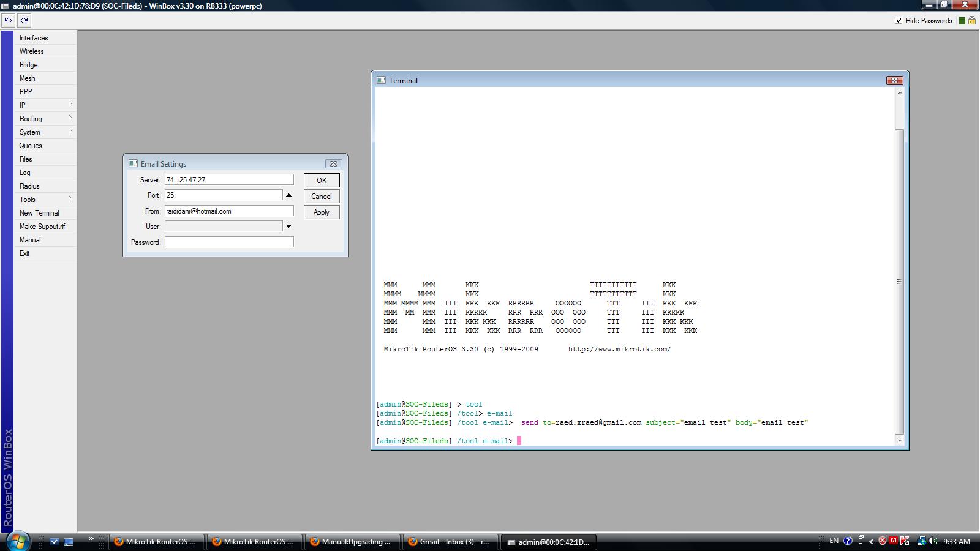Open the Manual sidebar entry
The image size is (980, 551).
[45, 240]
